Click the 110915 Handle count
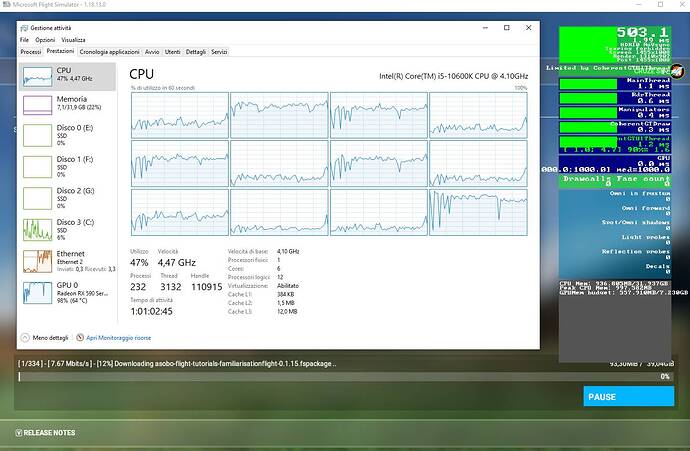 pos(206,287)
